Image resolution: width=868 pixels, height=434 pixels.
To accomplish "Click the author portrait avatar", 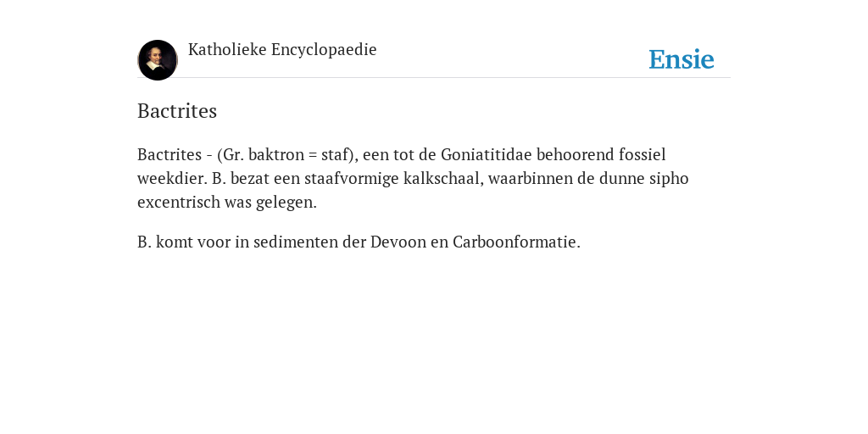I will (158, 60).
